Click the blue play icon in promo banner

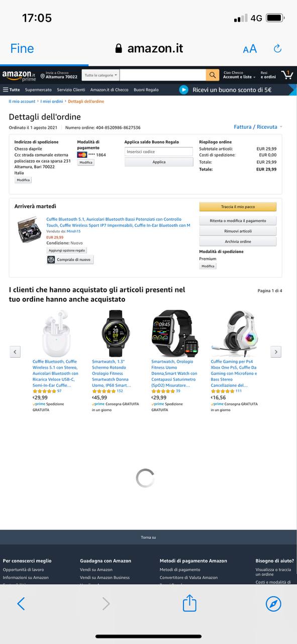(184, 90)
